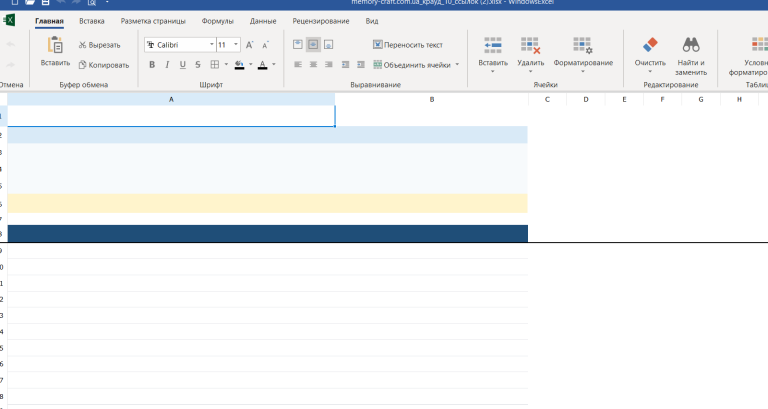Open the Объединить ячейки dropdown arrow
The height and width of the screenshot is (409, 768).
coord(457,65)
